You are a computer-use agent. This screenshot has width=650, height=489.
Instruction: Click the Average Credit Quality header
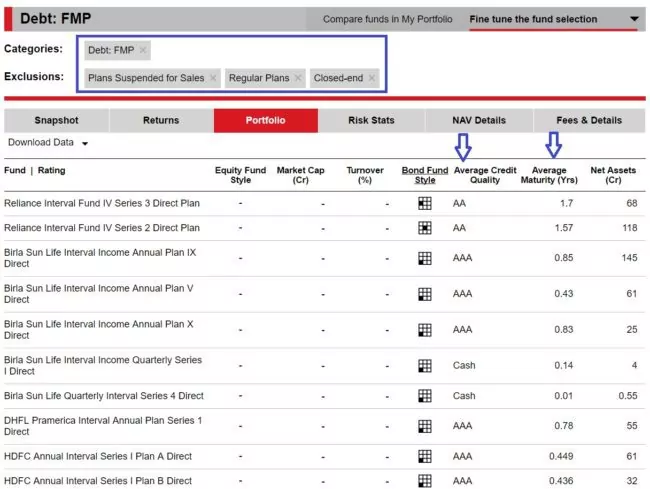pos(485,175)
